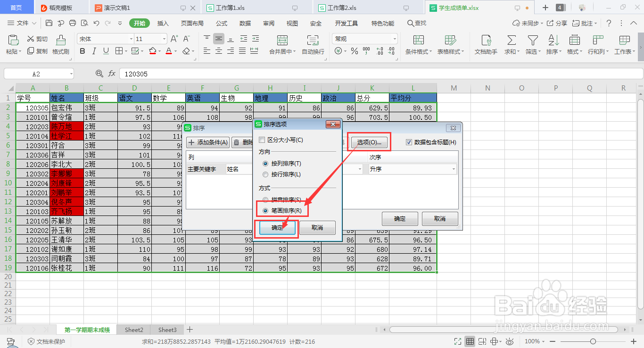Viewport: 644px width, 348px height.
Task: Select the AutoSum (求和) tool
Action: (512, 45)
